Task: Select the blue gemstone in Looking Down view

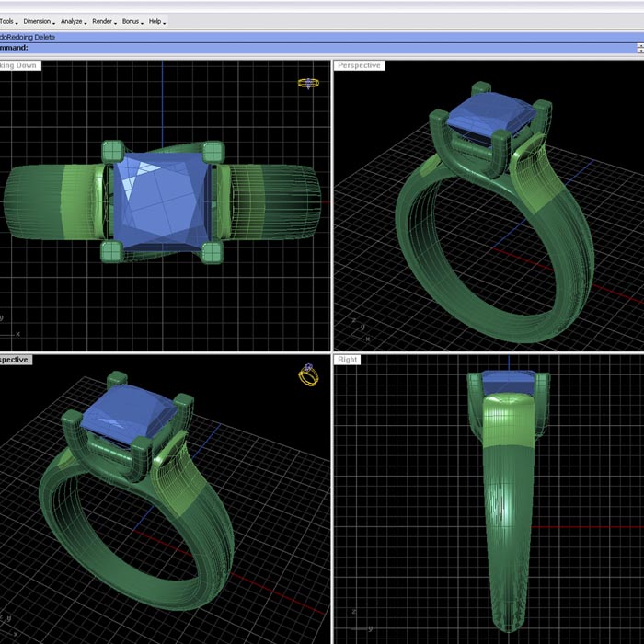Action: (x=161, y=201)
